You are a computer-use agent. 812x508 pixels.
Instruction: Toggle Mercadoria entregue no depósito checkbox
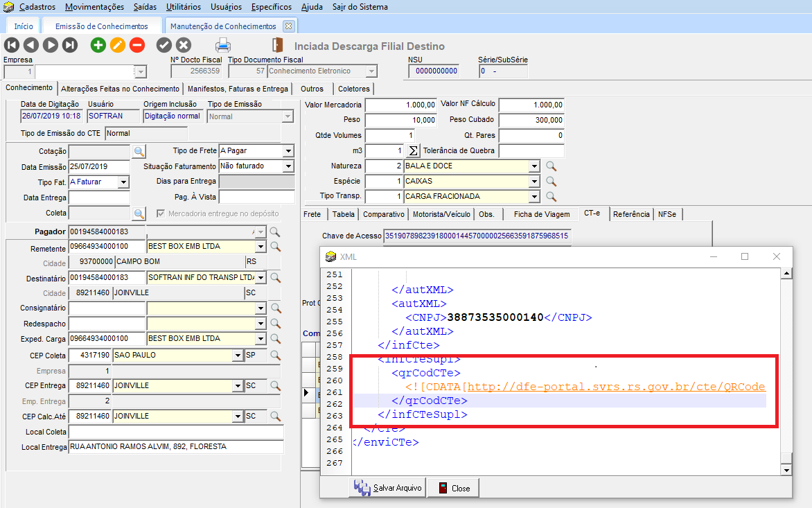(x=161, y=213)
